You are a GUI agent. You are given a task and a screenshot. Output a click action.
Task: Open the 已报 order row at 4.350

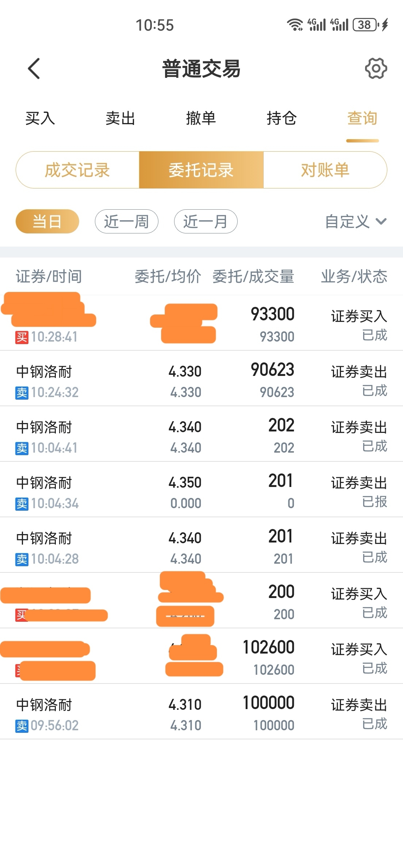(x=201, y=490)
